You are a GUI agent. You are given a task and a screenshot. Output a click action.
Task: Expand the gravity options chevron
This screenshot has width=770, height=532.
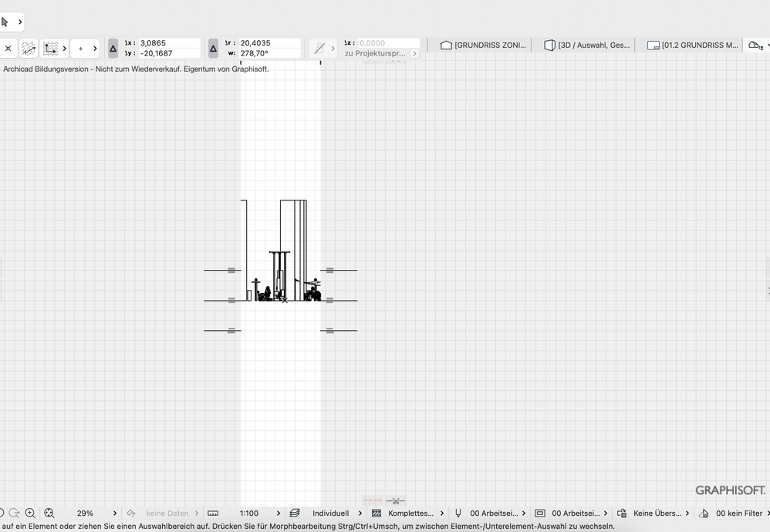pos(333,48)
